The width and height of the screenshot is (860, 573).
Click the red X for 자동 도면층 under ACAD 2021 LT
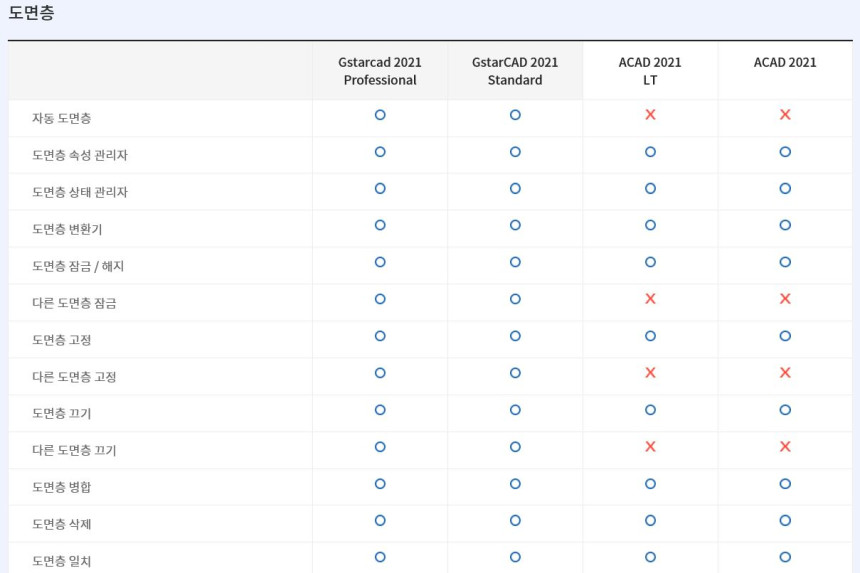pos(650,115)
